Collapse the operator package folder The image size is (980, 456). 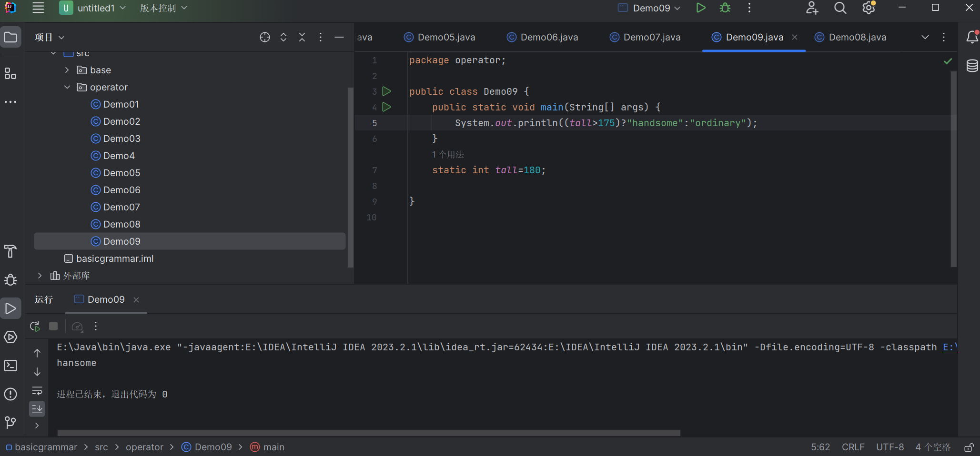tap(67, 87)
